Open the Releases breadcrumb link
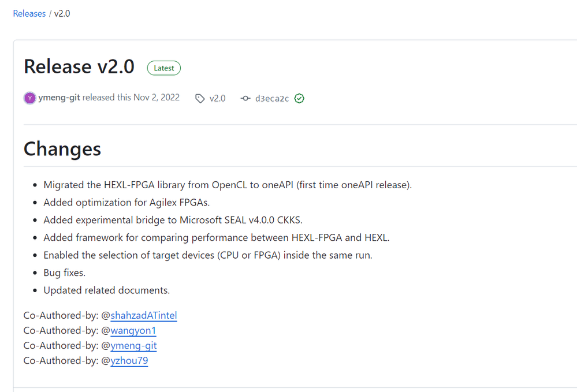Viewport: 577px width, 392px height. click(x=29, y=13)
